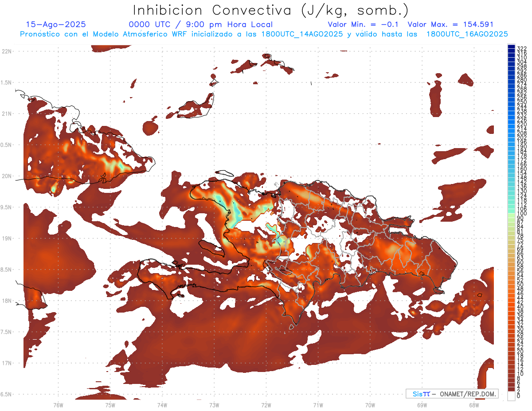Select the date label '15-Ago-2025'

(56, 25)
